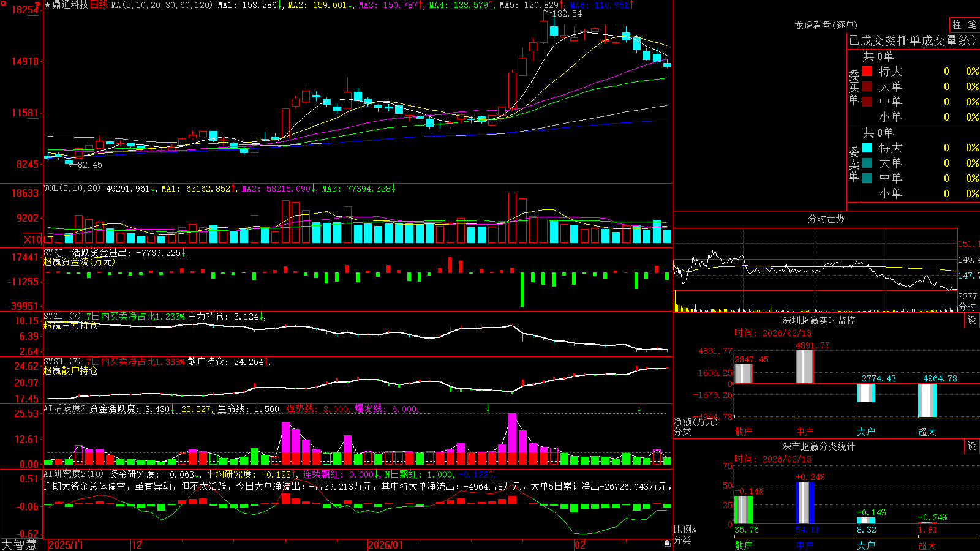The width and height of the screenshot is (980, 551).
Task: Click the 中户 bar labeled 4891.77
Action: pos(804,367)
